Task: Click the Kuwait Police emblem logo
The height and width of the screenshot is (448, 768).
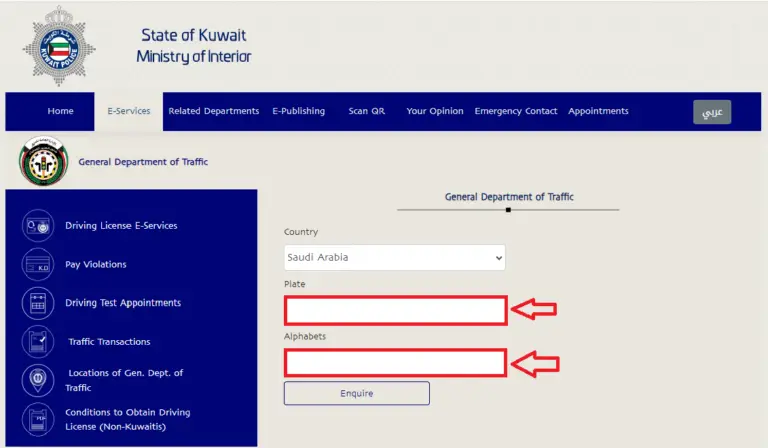Action: (59, 47)
